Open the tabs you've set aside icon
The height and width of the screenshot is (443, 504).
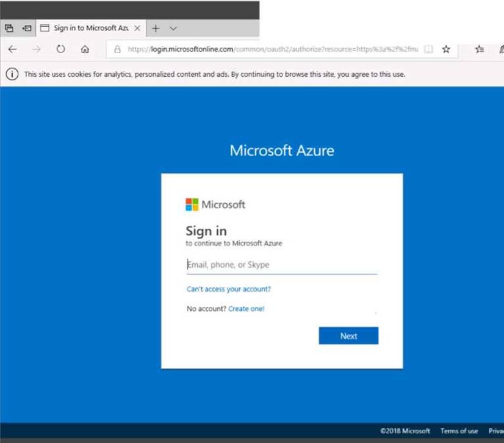[9, 28]
